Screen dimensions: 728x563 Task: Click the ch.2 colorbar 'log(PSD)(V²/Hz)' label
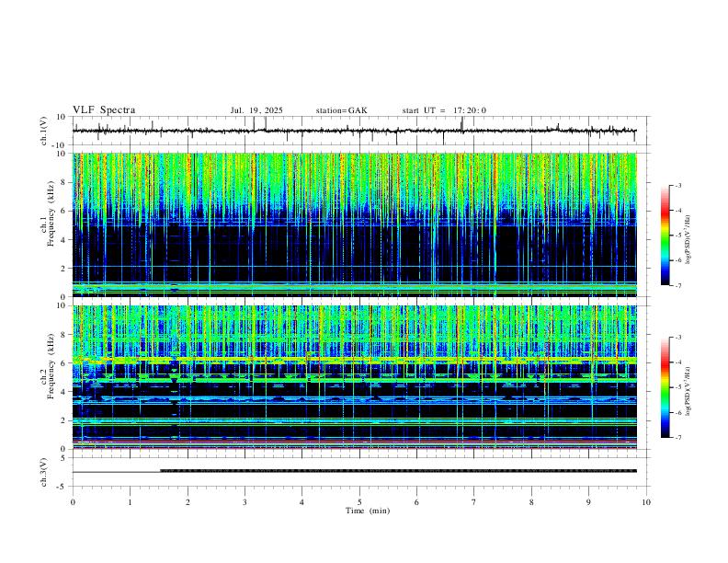[x=688, y=391]
